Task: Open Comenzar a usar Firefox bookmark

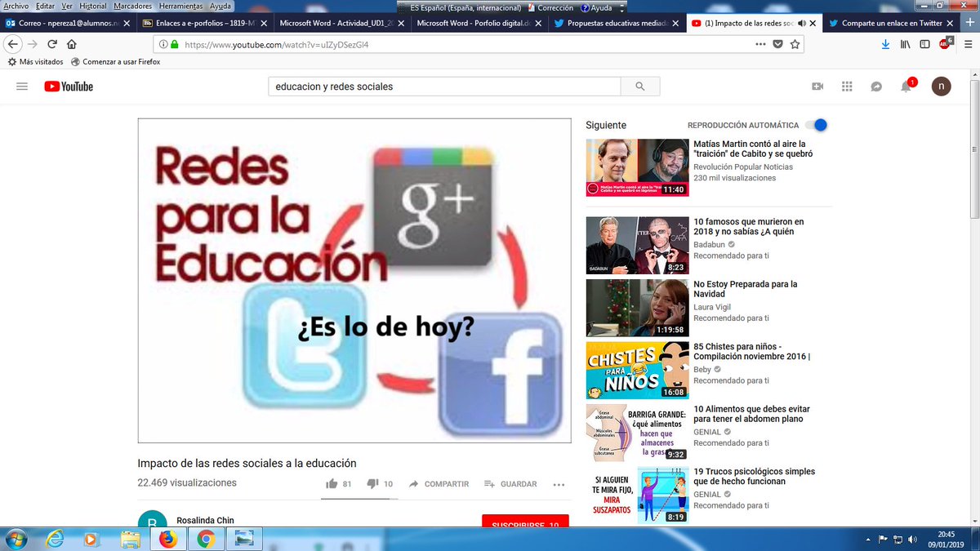Action: (116, 61)
